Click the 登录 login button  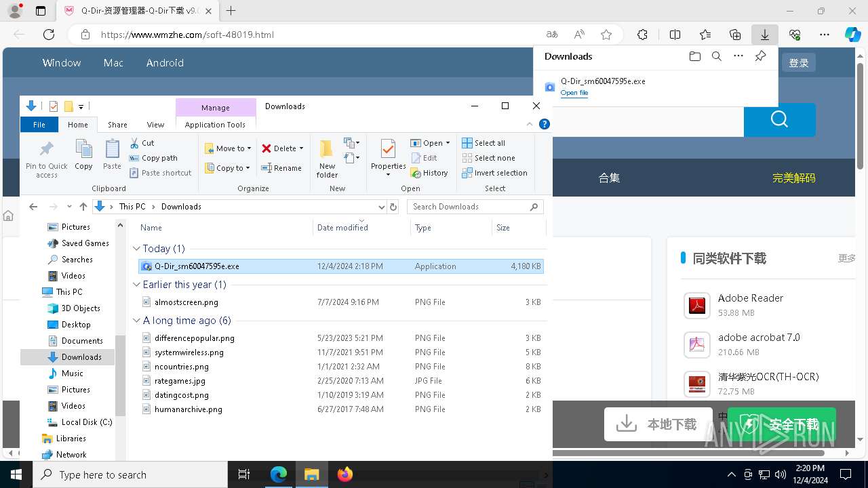tap(799, 62)
